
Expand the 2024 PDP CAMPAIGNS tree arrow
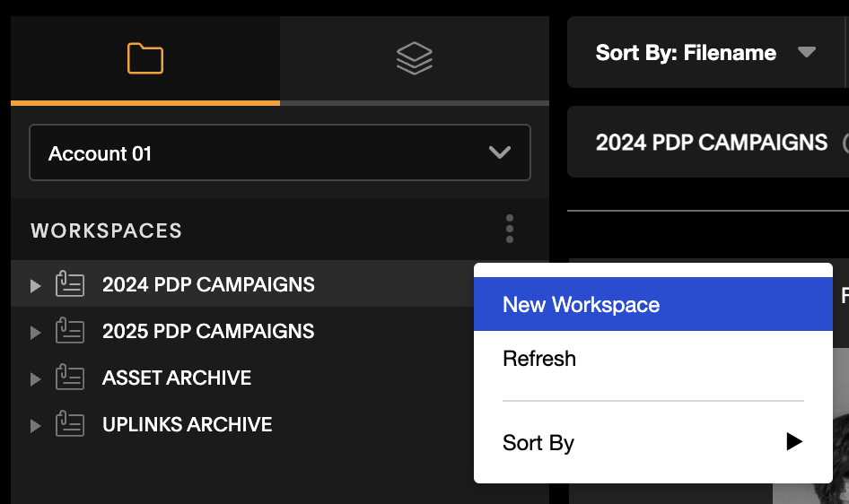(x=35, y=285)
